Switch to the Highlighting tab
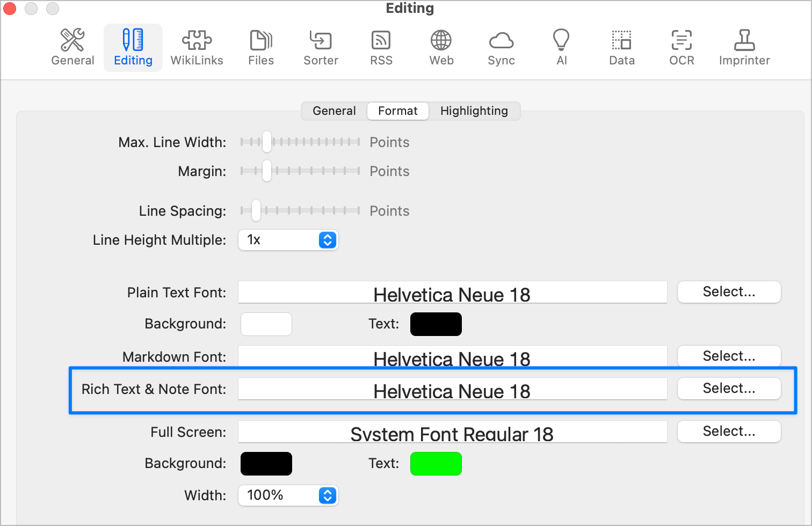The width and height of the screenshot is (812, 526). [474, 111]
